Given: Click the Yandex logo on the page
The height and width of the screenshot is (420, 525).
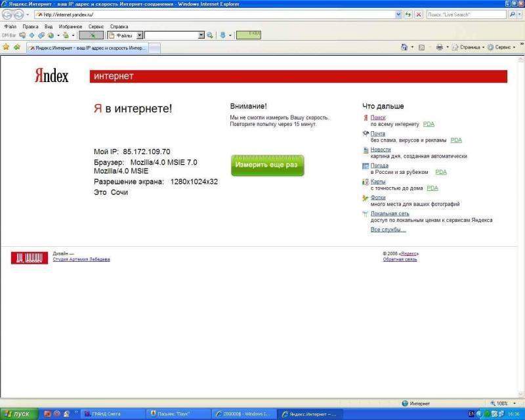Looking at the screenshot, I should 52,75.
